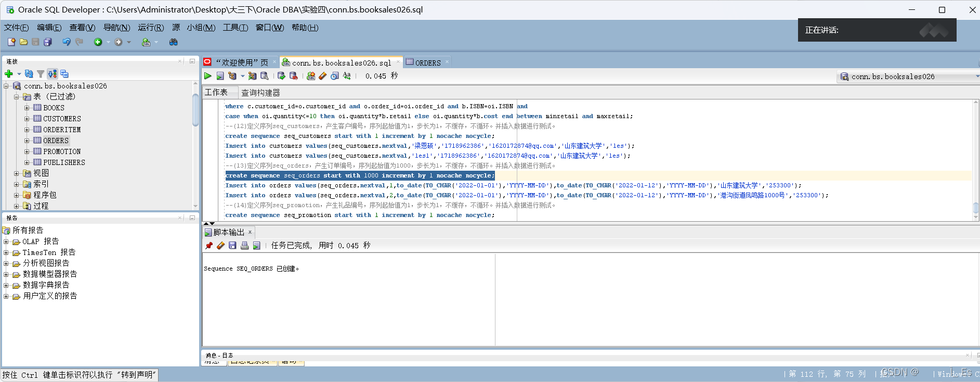Save the script output with floppy icon
Viewport: 980px width, 382px height.
coord(232,246)
